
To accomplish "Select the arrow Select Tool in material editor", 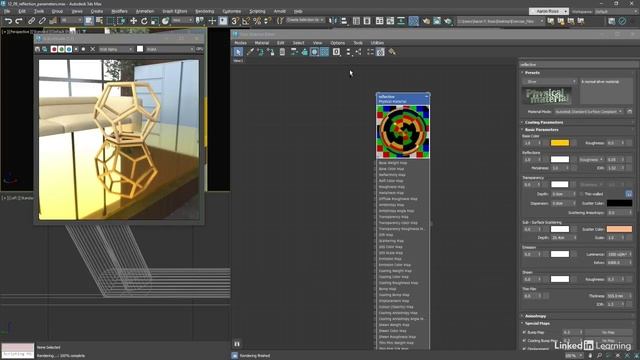I will 238,52.
